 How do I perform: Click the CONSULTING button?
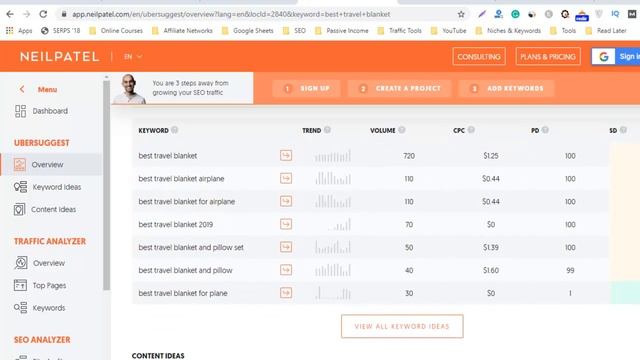pos(479,57)
